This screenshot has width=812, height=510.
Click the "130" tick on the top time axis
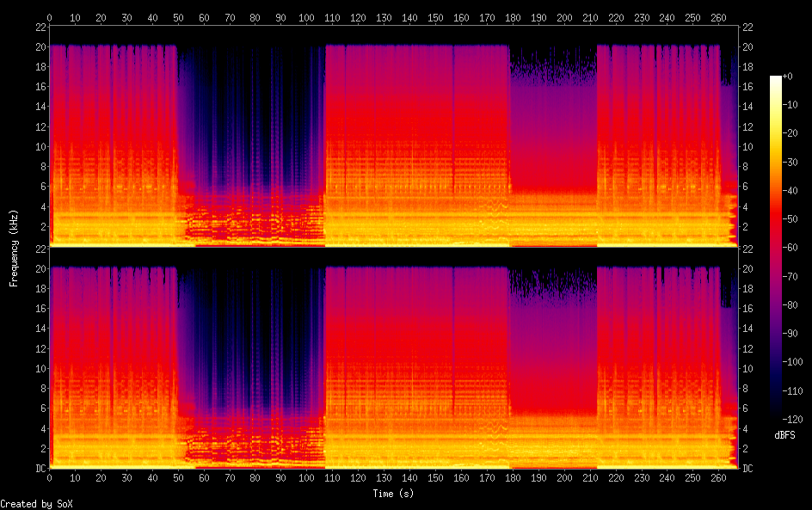pyautogui.click(x=384, y=17)
